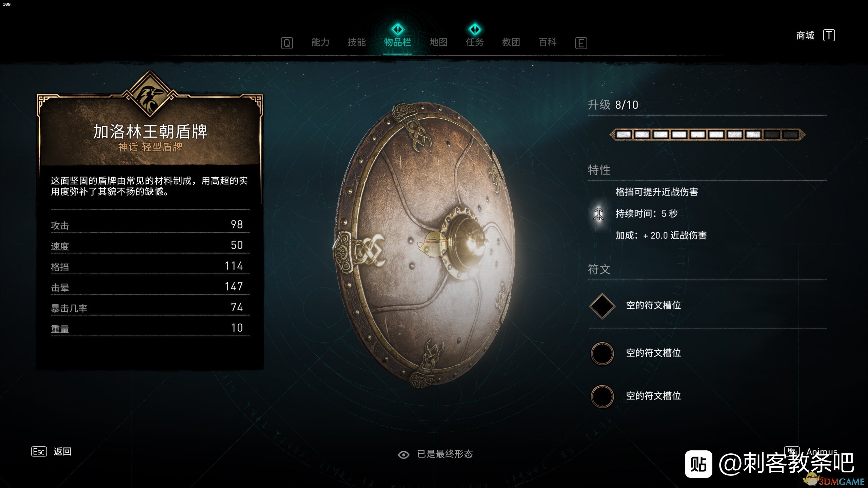Click the 升级 8/10 progress bar
Viewport: 868px width, 488px height.
click(x=707, y=135)
